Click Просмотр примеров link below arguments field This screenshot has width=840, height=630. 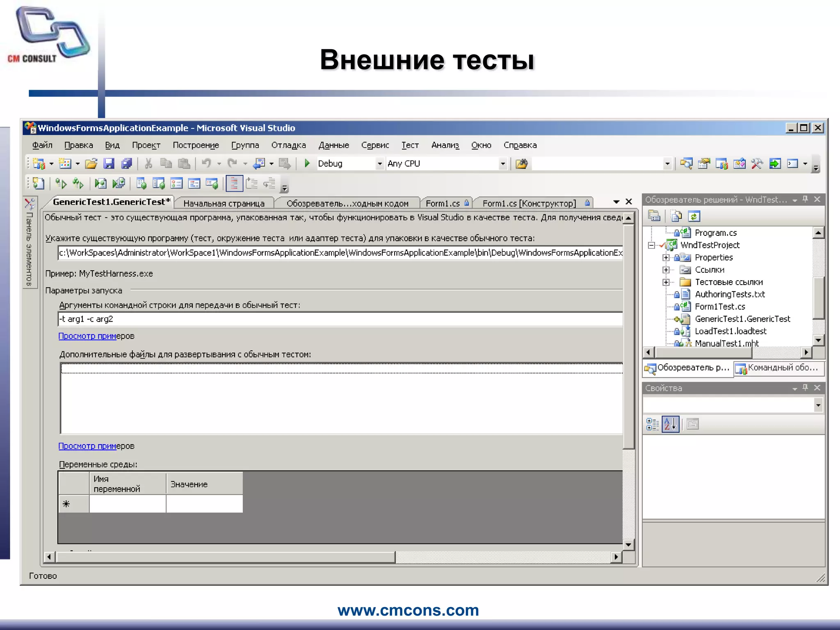click(x=96, y=336)
